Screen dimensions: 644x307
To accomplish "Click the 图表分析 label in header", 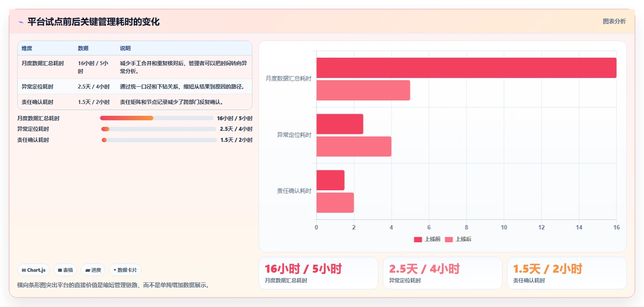I will (x=614, y=22).
